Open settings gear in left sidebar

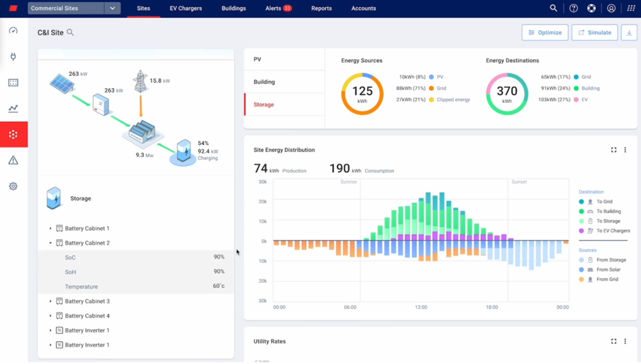pyautogui.click(x=13, y=186)
